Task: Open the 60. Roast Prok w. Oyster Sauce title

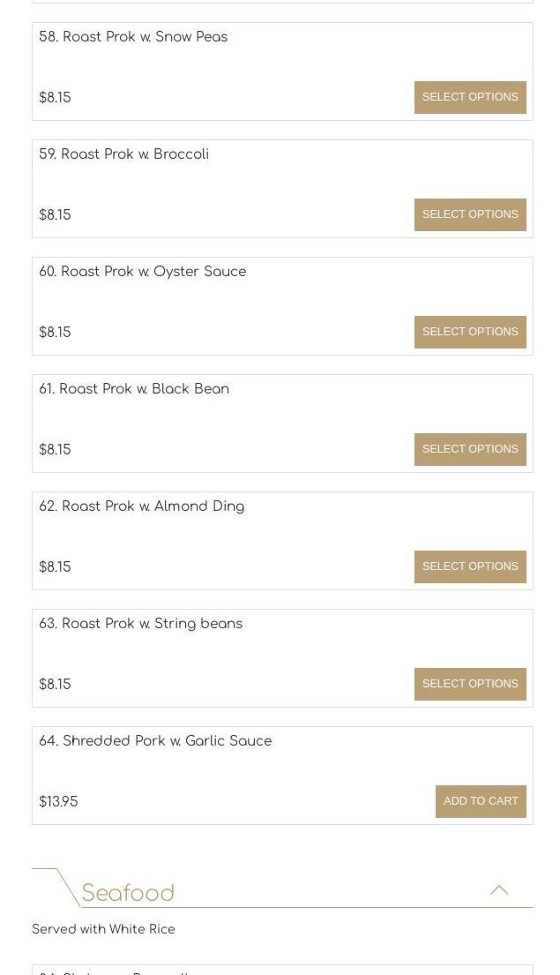Action: 142,272
